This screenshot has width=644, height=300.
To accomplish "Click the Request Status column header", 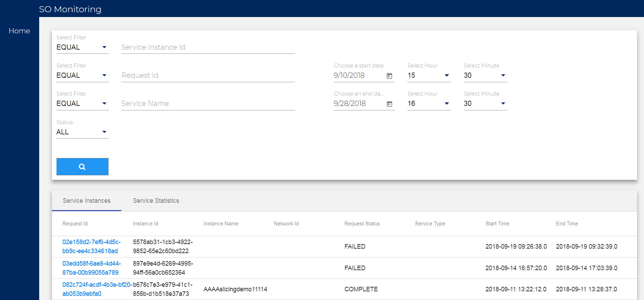I will tap(362, 224).
